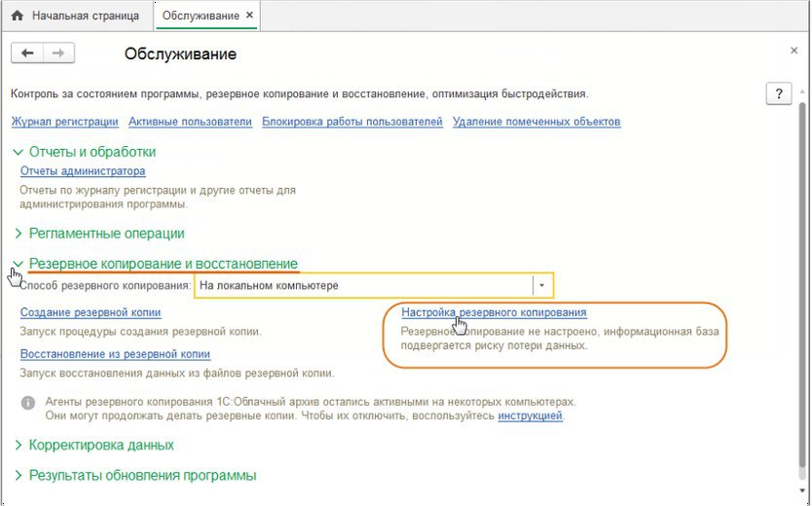812x506 pixels.
Task: Go forward with the right arrow button
Action: (58, 54)
